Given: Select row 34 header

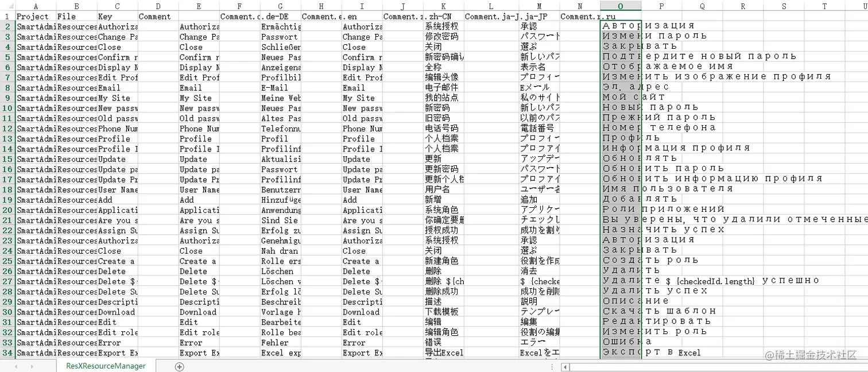Looking at the screenshot, I should tap(7, 352).
